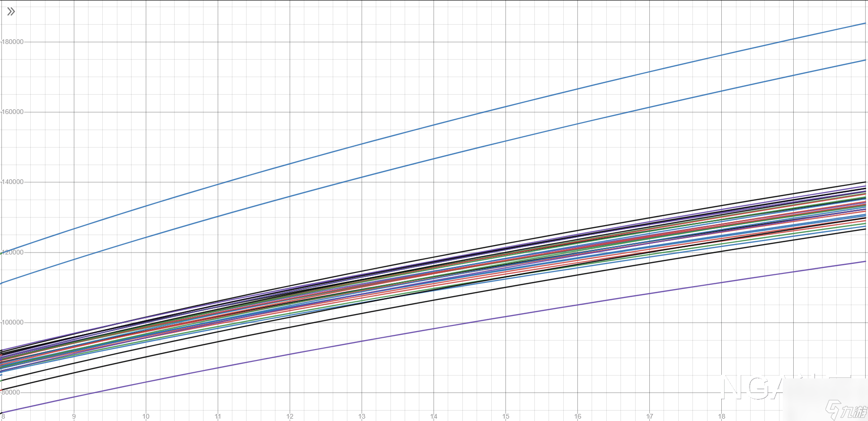The height and width of the screenshot is (421, 868).
Task: Select the second blue curve below the top
Action: tap(434, 159)
